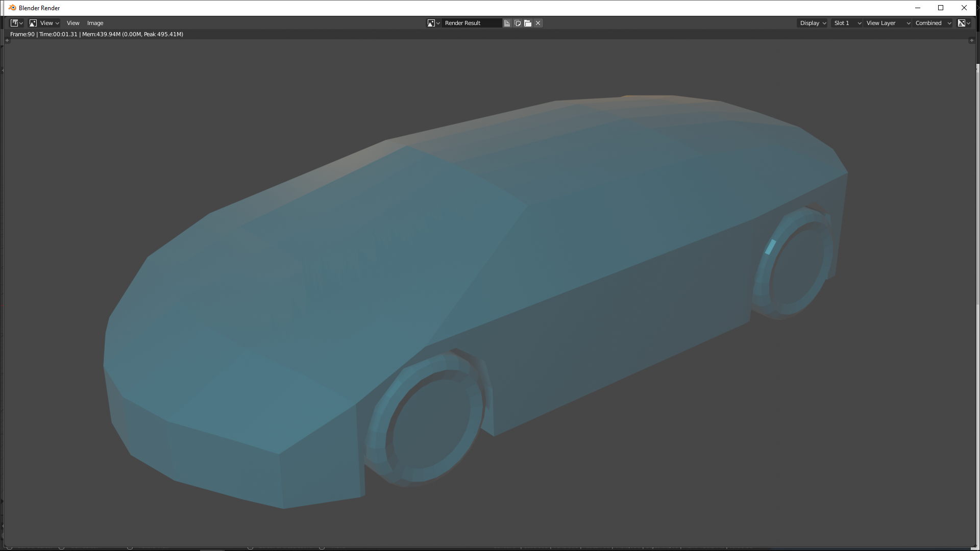Click the new image copy icon
Viewport: 980px width, 551px height.
click(x=518, y=23)
